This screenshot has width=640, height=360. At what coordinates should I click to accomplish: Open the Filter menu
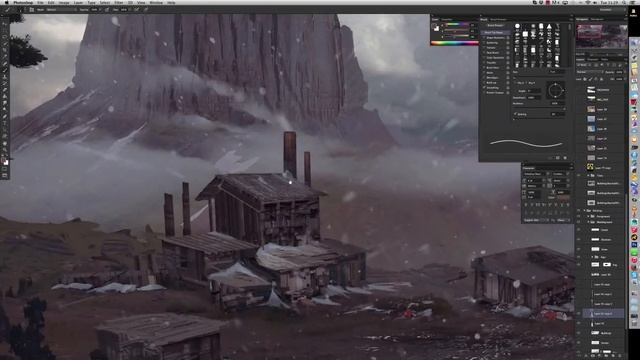(x=118, y=2)
